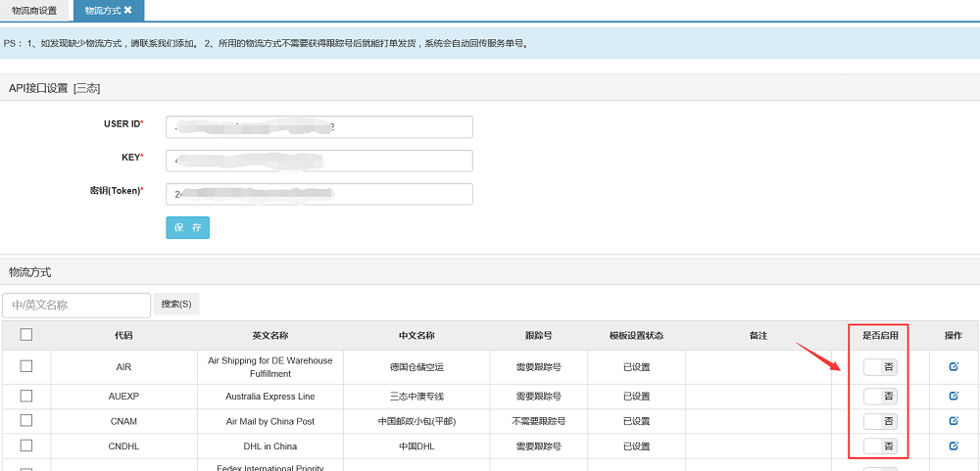
Task: Click the edit icon for CNDHL row
Action: pyautogui.click(x=954, y=447)
